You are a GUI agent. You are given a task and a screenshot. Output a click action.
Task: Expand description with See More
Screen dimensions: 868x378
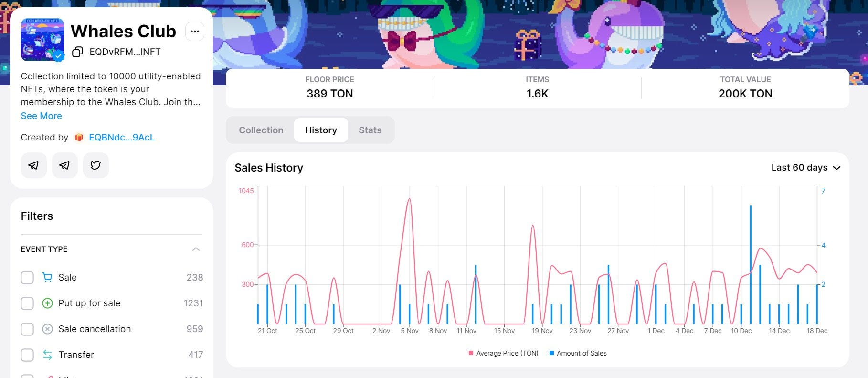[x=42, y=116]
